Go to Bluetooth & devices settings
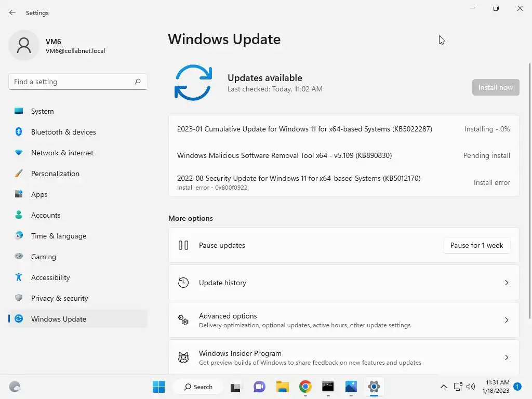The height and width of the screenshot is (399, 532). point(78,132)
